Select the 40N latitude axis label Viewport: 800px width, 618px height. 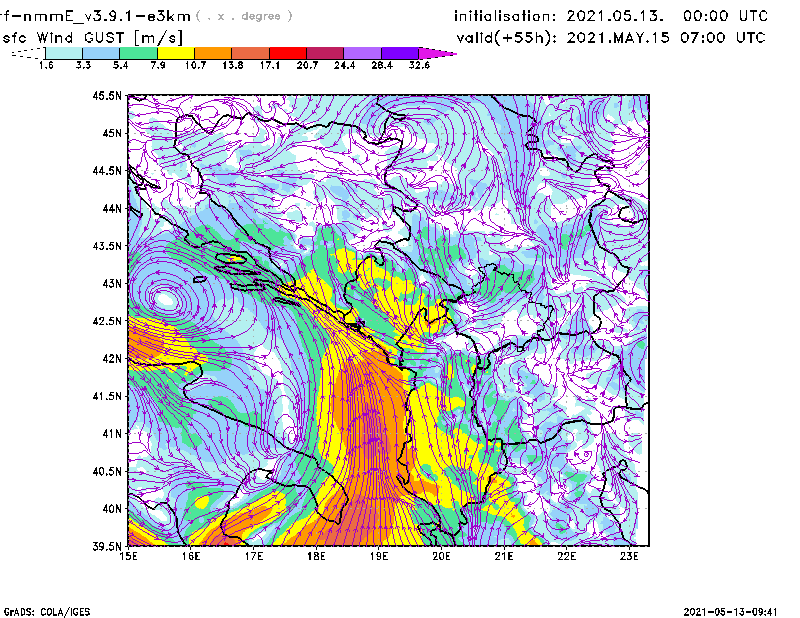point(112,509)
